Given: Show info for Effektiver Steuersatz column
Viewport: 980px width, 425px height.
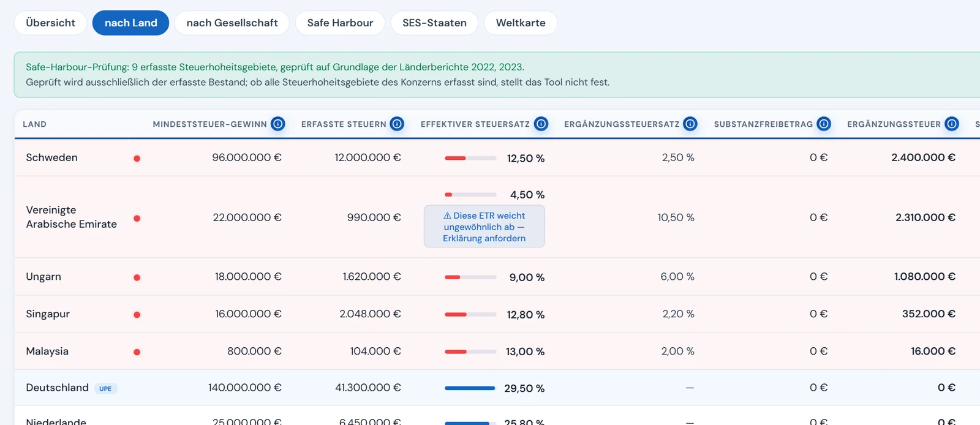Looking at the screenshot, I should pyautogui.click(x=541, y=124).
